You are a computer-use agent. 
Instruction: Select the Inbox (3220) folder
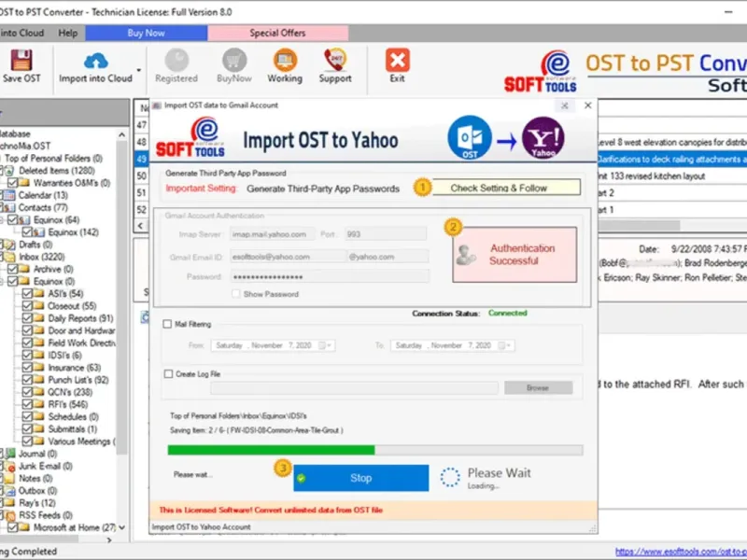pos(41,257)
